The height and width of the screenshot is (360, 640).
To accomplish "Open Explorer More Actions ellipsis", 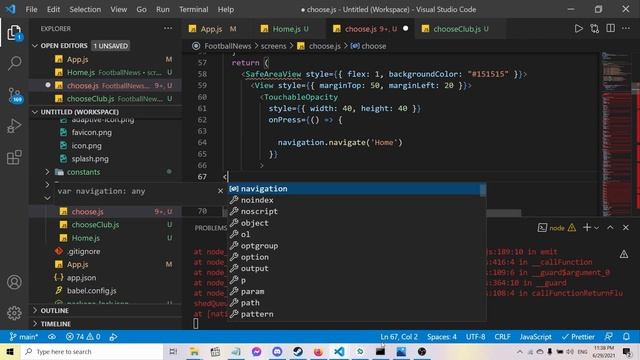I will click(x=168, y=29).
